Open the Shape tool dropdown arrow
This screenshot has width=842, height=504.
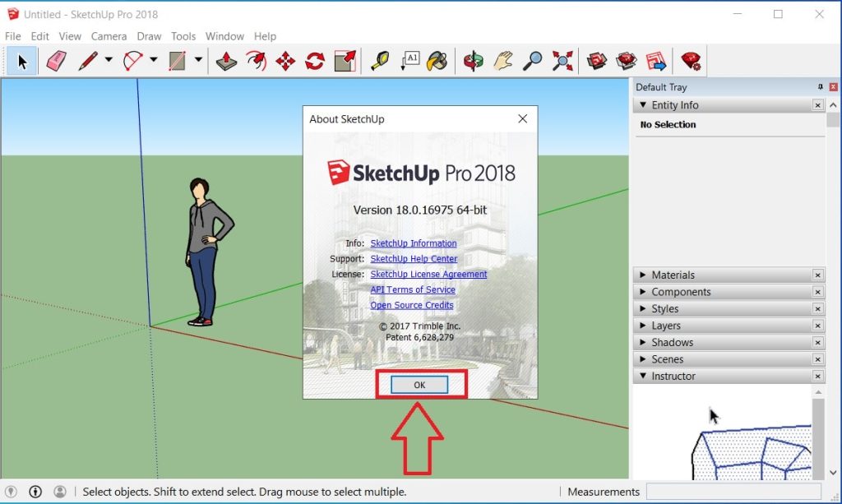click(198, 59)
